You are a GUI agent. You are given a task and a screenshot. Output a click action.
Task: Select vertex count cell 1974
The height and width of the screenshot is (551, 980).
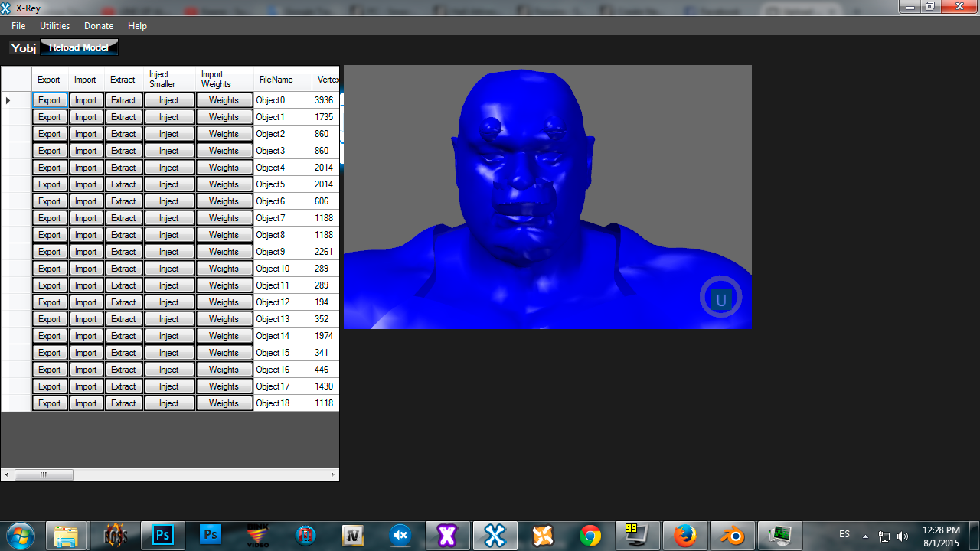tap(325, 336)
